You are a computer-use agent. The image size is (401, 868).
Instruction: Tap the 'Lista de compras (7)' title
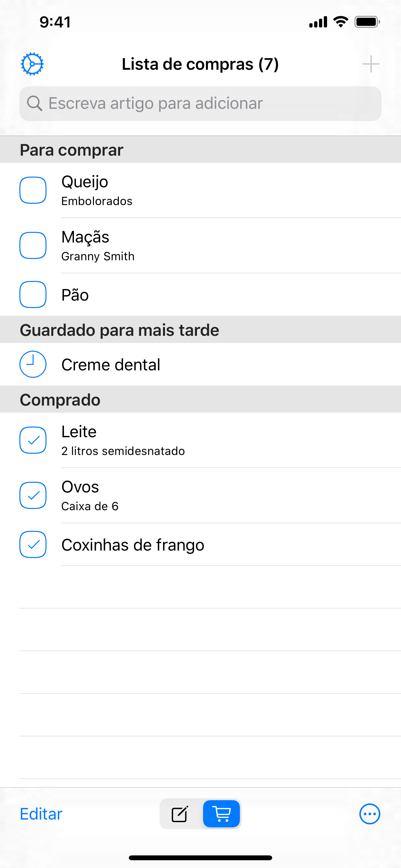click(200, 64)
